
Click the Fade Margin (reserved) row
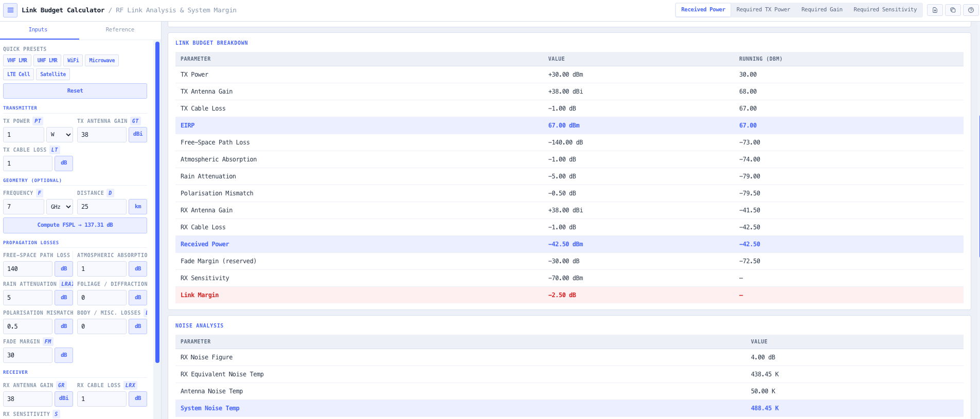pos(569,261)
